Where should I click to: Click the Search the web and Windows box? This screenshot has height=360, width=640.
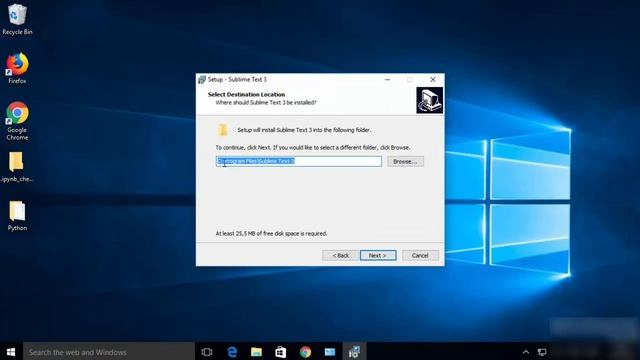pos(109,352)
